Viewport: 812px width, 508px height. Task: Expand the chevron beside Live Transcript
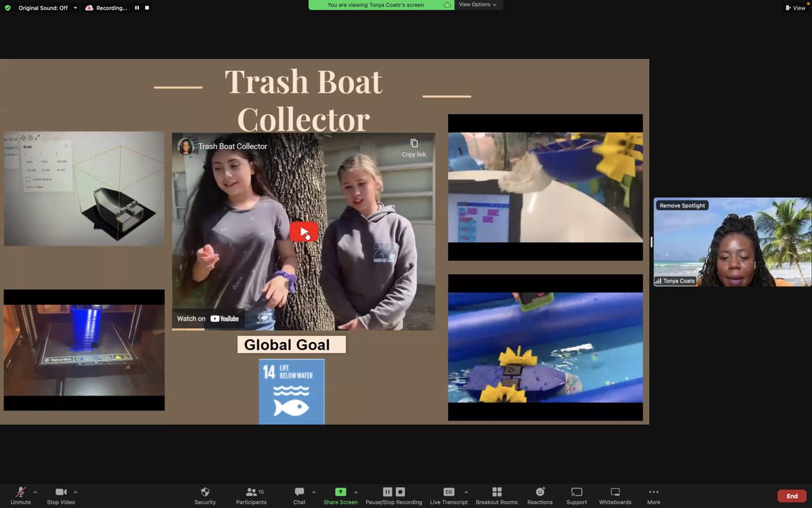466,492
